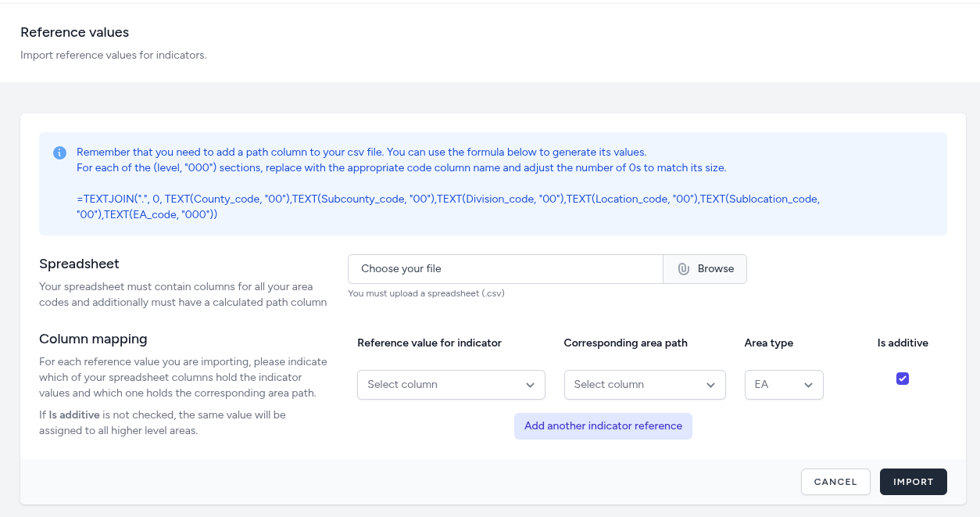Click the chevron in the area path selector
This screenshot has width=980, height=517.
point(710,385)
